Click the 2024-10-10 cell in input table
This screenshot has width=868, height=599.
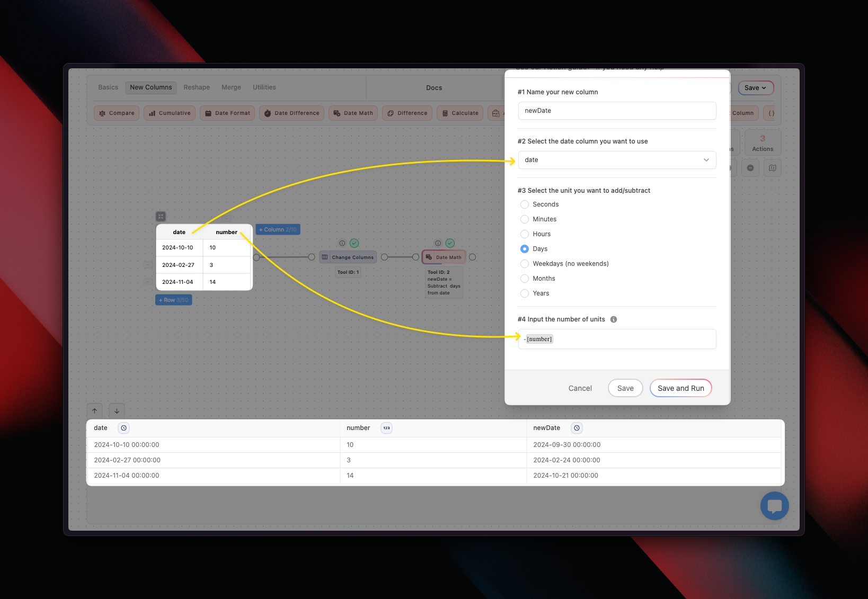tap(179, 247)
